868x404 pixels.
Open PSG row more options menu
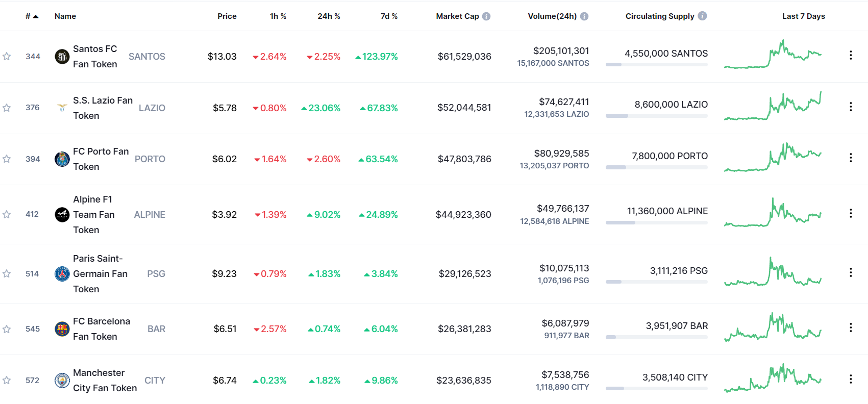pyautogui.click(x=851, y=272)
